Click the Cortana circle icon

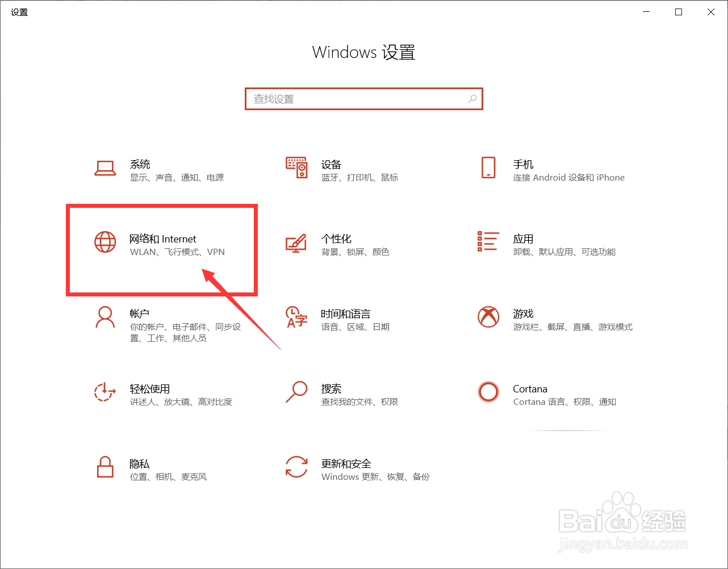tap(488, 393)
